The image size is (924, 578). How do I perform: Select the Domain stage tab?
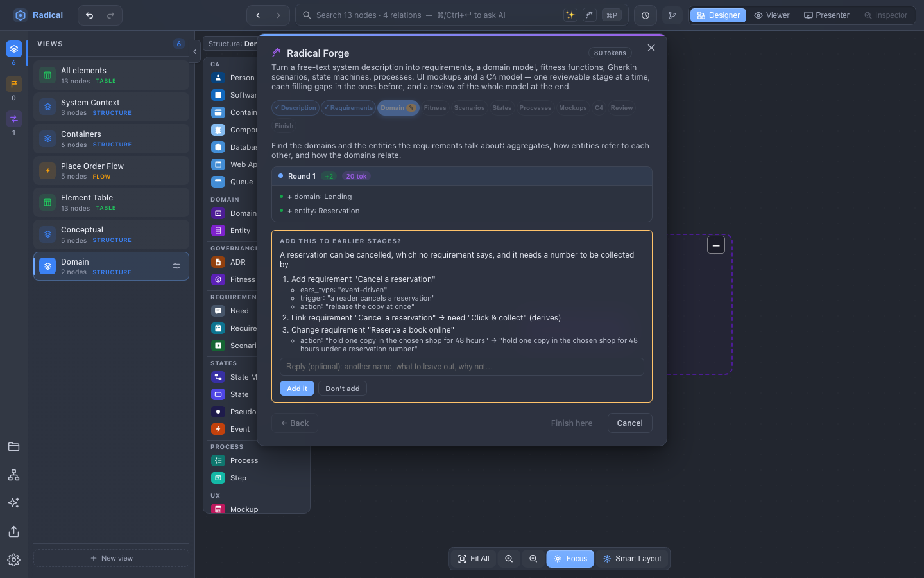(x=398, y=108)
